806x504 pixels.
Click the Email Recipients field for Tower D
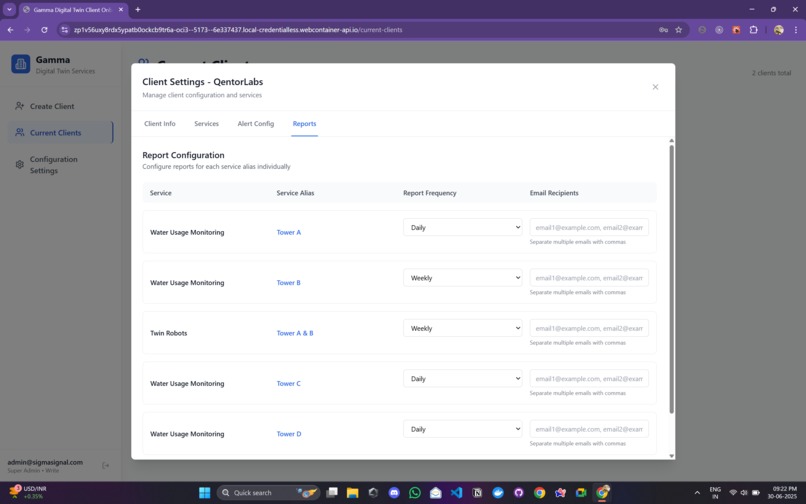[589, 429]
